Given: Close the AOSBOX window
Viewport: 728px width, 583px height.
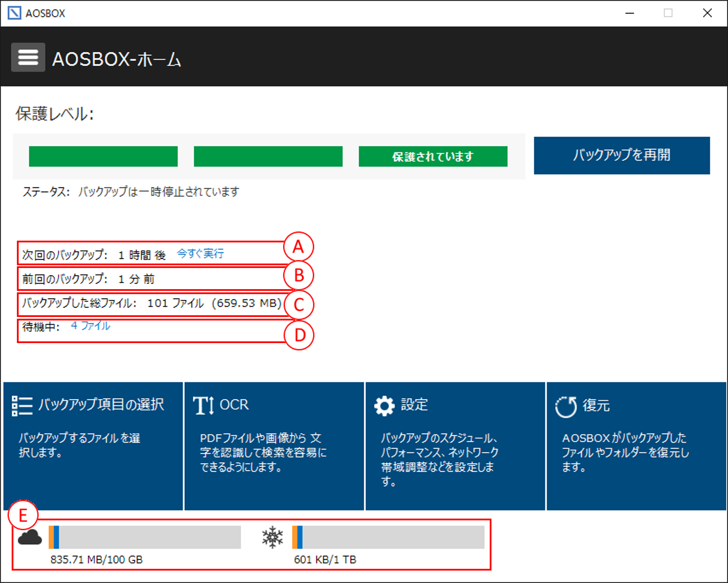Looking at the screenshot, I should point(707,13).
